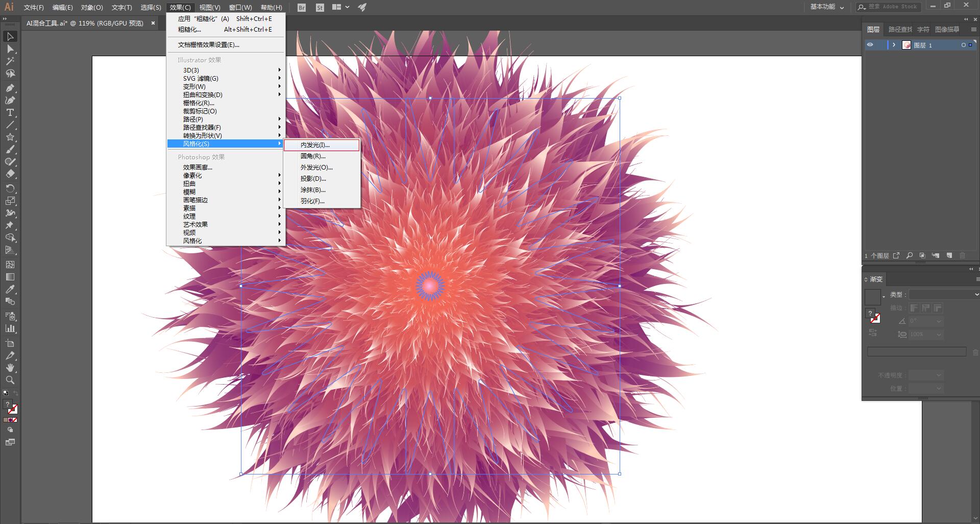Click 文档栅格效果设置(E)... menu entry
This screenshot has height=524, width=980.
click(226, 45)
